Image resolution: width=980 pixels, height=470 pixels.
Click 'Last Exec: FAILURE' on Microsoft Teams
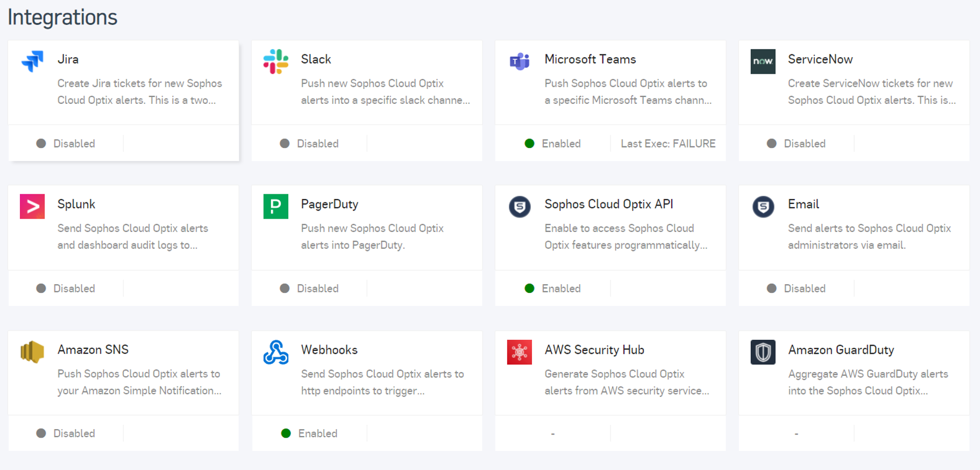pyautogui.click(x=668, y=144)
